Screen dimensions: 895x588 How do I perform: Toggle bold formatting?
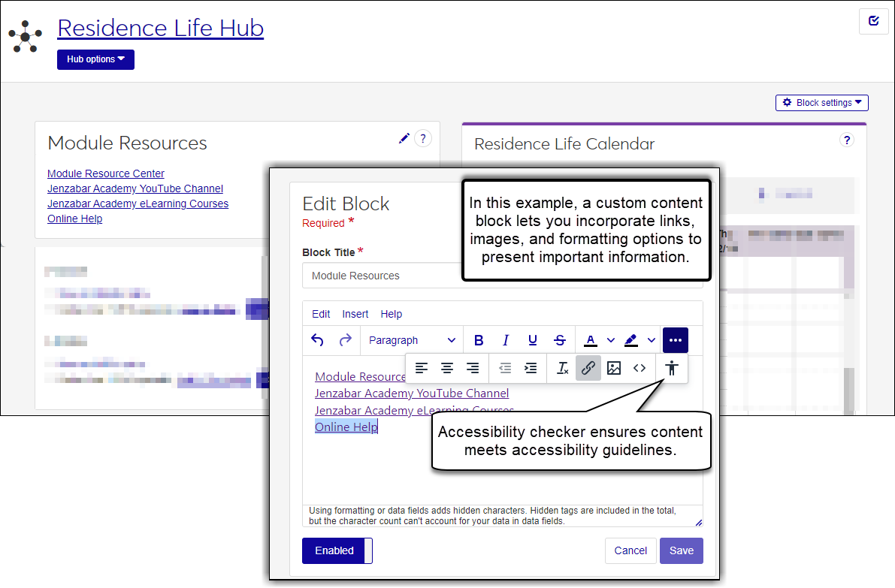tap(479, 340)
